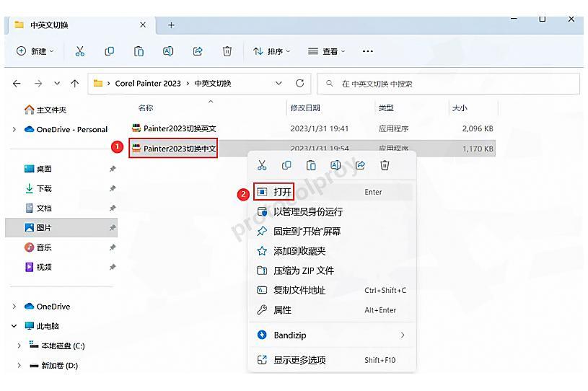Go up one folder level arrow
This screenshot has width=588, height=391.
coord(75,83)
